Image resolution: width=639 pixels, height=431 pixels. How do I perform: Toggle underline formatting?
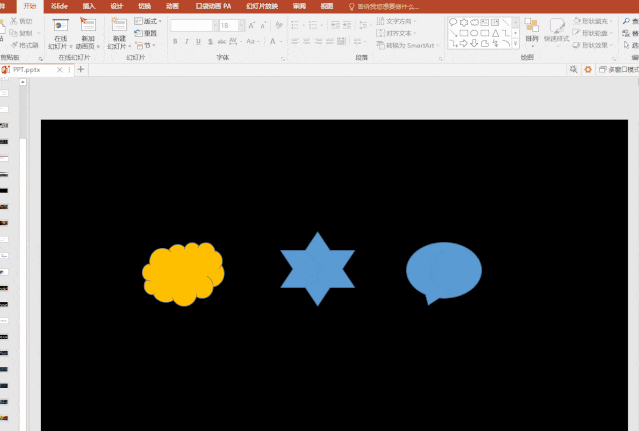click(198, 42)
